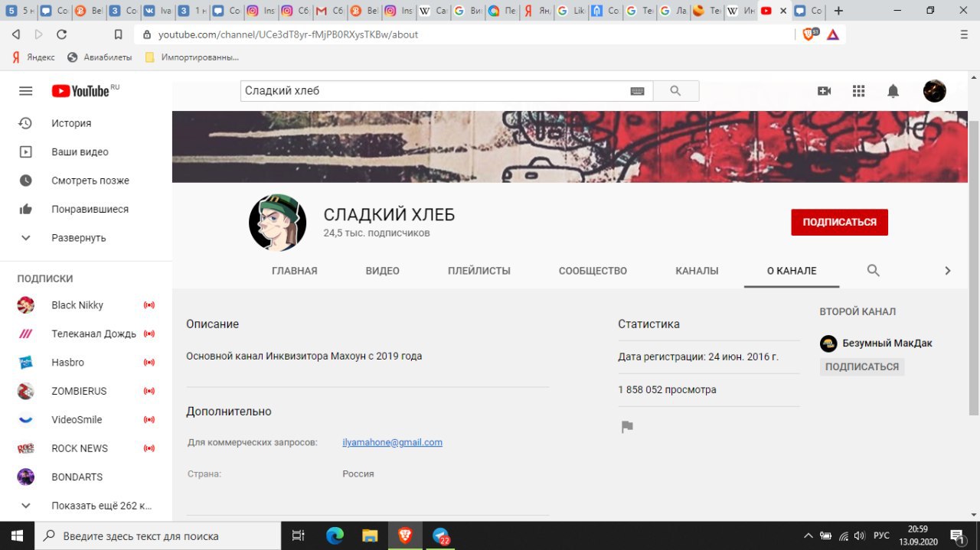
Task: Click the ilyamahone@gmail.com email link
Action: point(392,442)
